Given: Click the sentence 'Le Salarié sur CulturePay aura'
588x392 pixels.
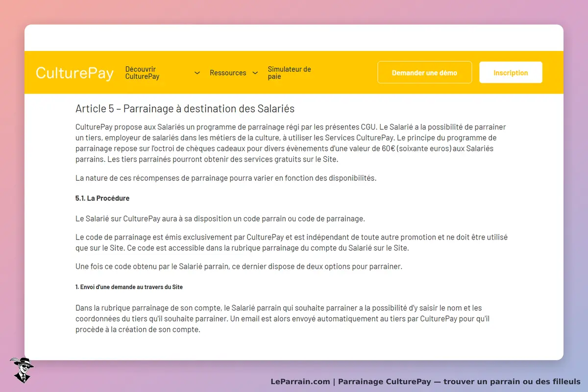Looking at the screenshot, I should pyautogui.click(x=220, y=218).
